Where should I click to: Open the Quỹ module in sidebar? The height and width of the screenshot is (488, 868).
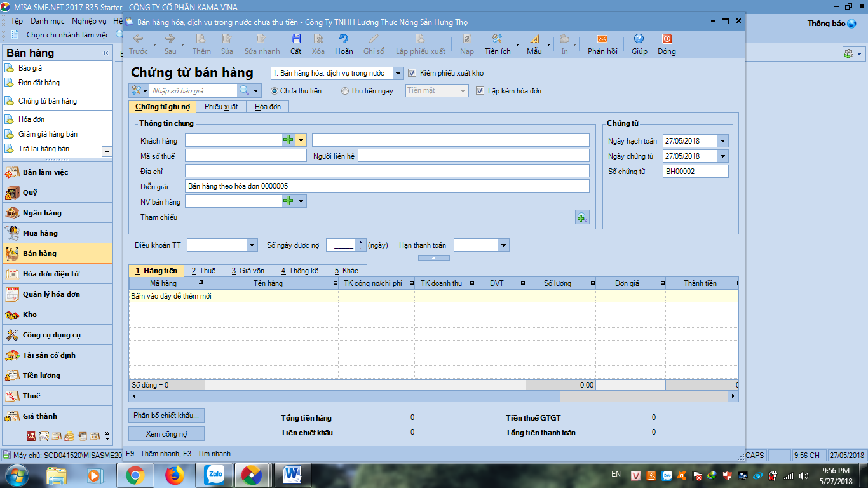pyautogui.click(x=57, y=193)
